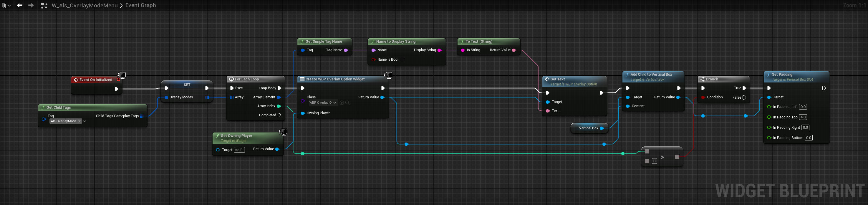
Task: Click Event On Initialized output delegate pin
Action: [x=119, y=80]
